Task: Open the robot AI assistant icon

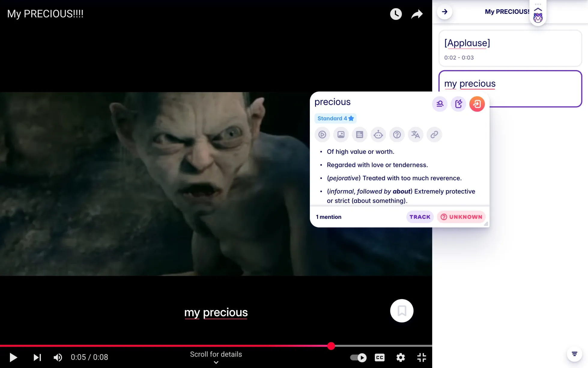Action: coord(378,134)
